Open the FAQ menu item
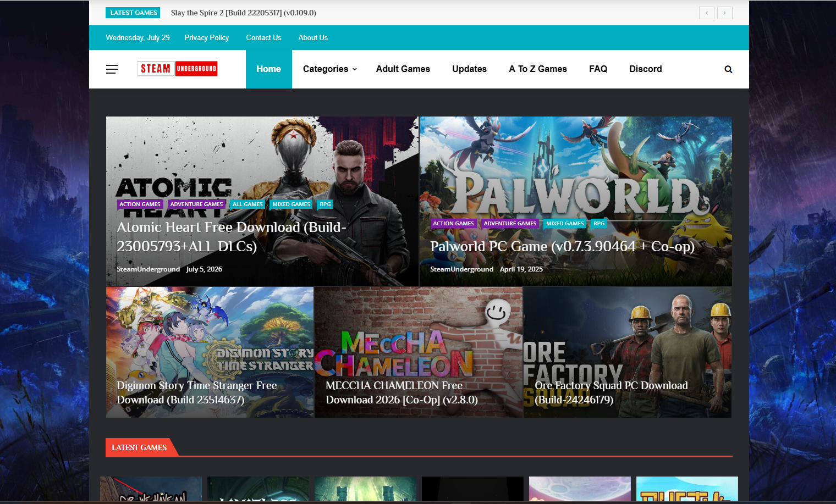Image resolution: width=836 pixels, height=504 pixels. click(x=598, y=69)
